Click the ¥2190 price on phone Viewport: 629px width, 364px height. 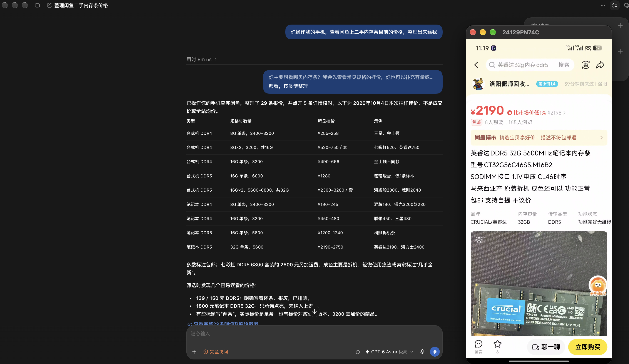click(x=487, y=110)
